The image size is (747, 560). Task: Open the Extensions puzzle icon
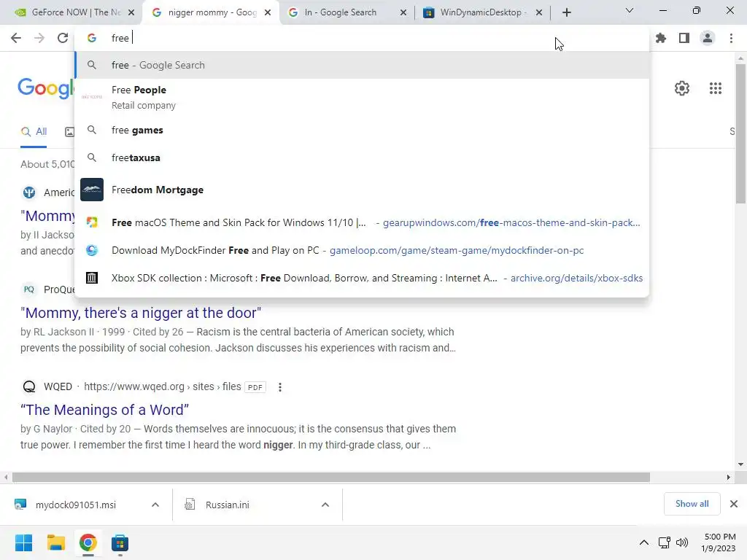click(661, 38)
